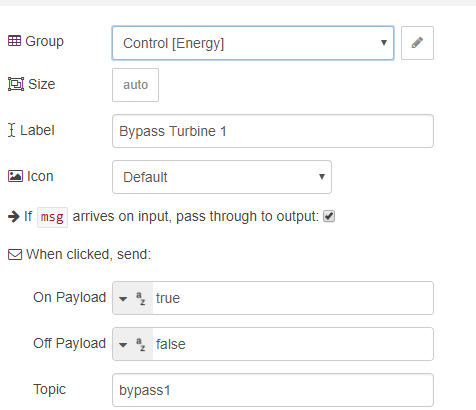Click the Topic bypass1 input field
The width and height of the screenshot is (476, 410).
[273, 390]
